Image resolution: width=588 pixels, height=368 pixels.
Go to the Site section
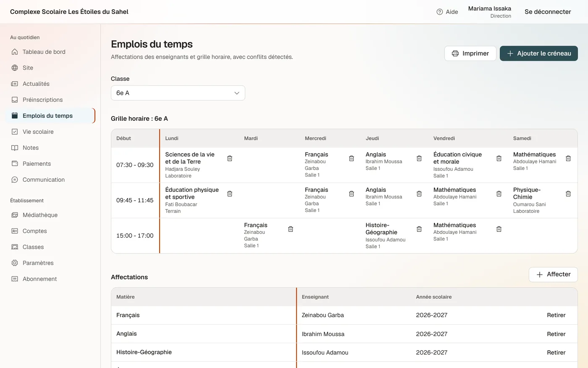(x=50, y=68)
